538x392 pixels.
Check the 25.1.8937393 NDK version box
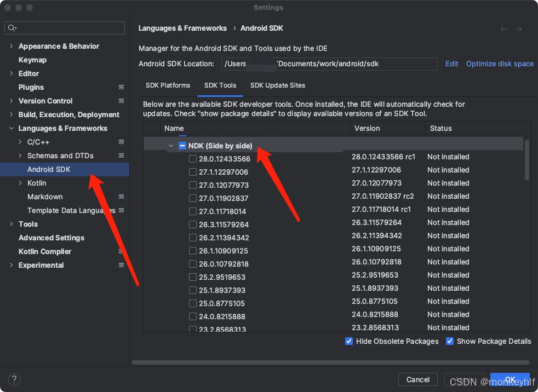point(193,290)
